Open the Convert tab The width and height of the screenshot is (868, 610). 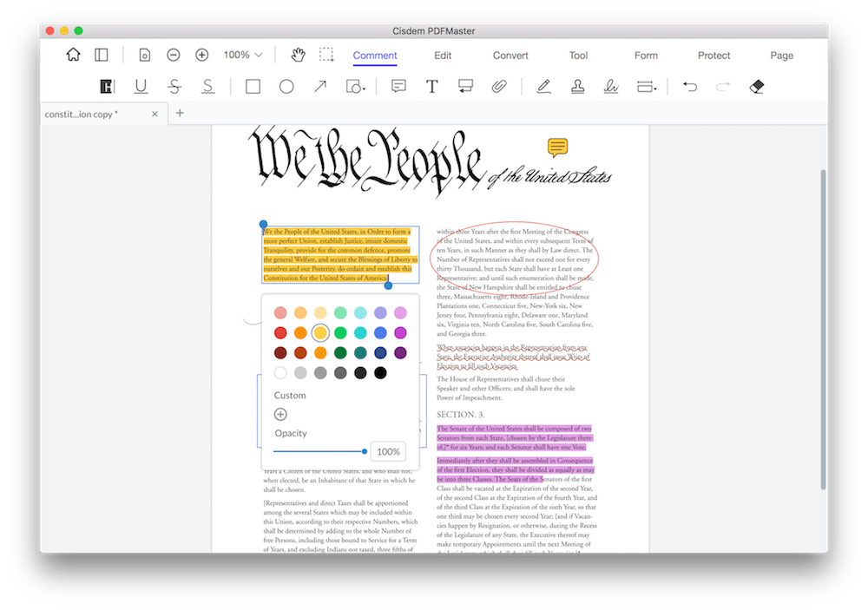click(x=510, y=56)
